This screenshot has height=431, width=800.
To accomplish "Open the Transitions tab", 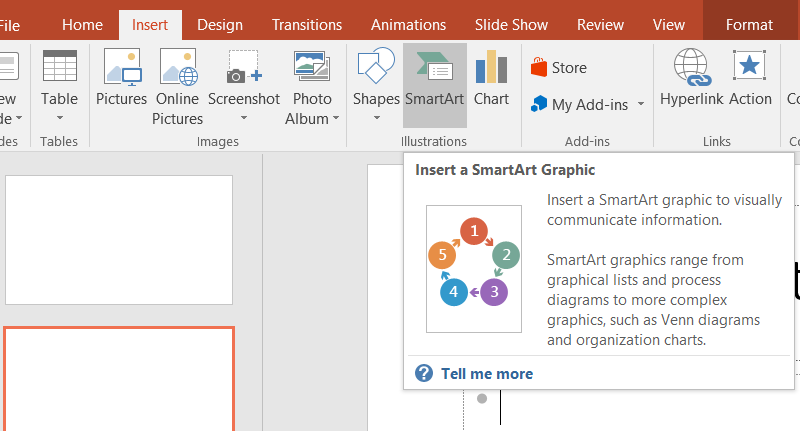I will [x=306, y=24].
